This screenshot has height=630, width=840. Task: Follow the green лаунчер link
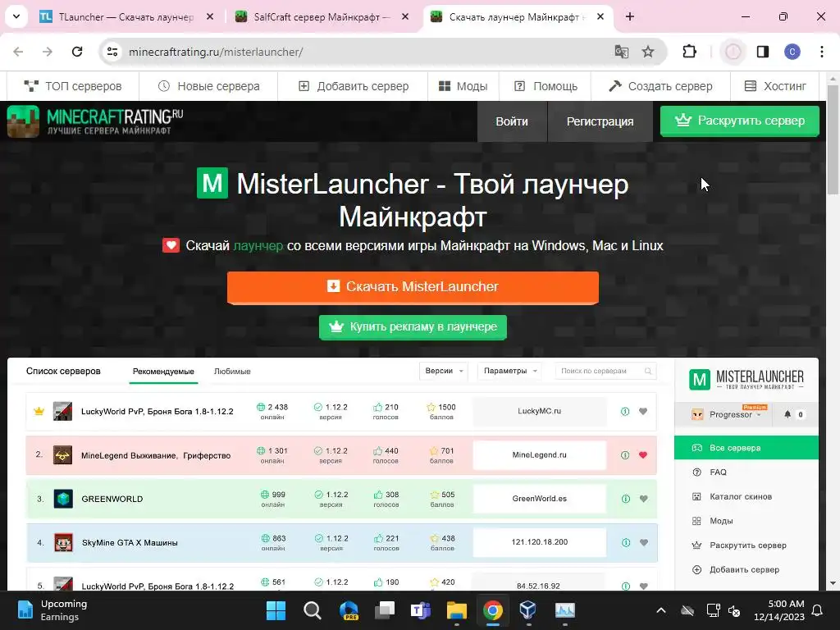pos(258,246)
